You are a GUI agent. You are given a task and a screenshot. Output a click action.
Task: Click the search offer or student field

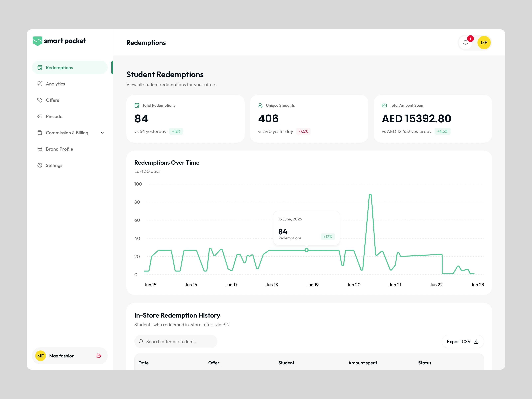176,341
